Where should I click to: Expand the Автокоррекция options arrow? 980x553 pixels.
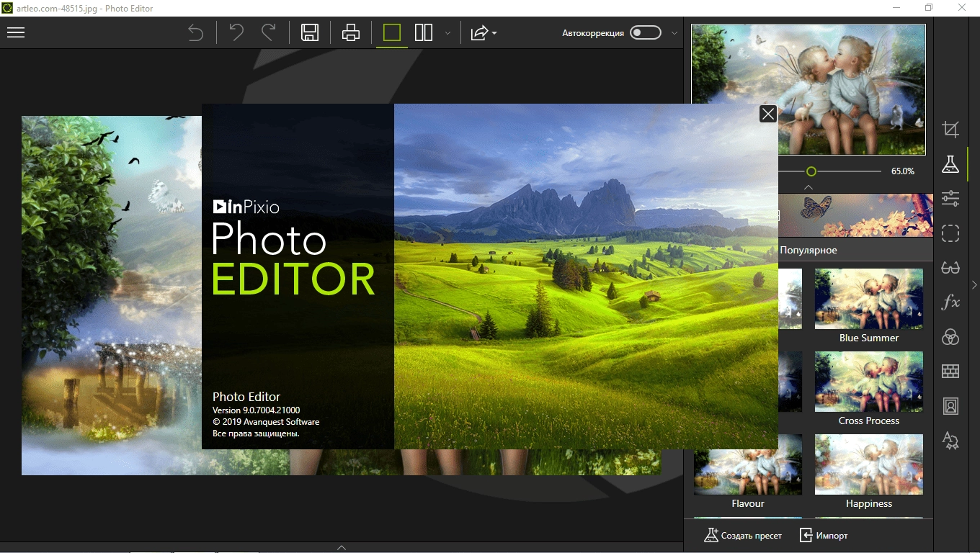[674, 33]
